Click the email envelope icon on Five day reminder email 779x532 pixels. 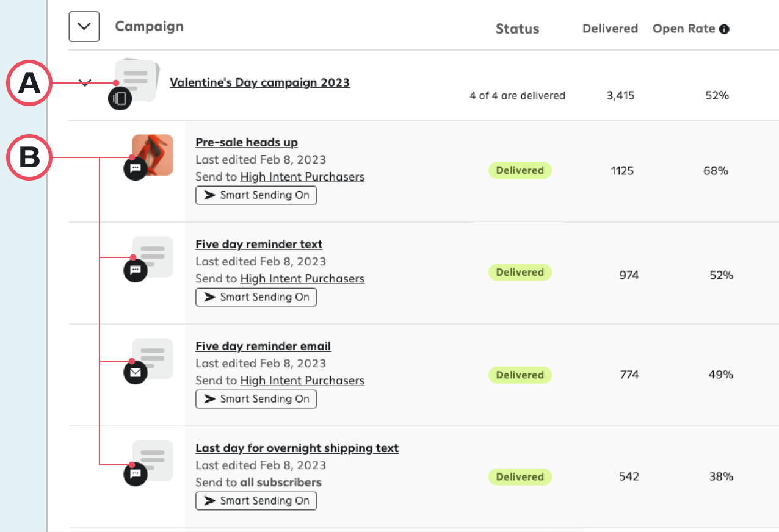pos(135,372)
